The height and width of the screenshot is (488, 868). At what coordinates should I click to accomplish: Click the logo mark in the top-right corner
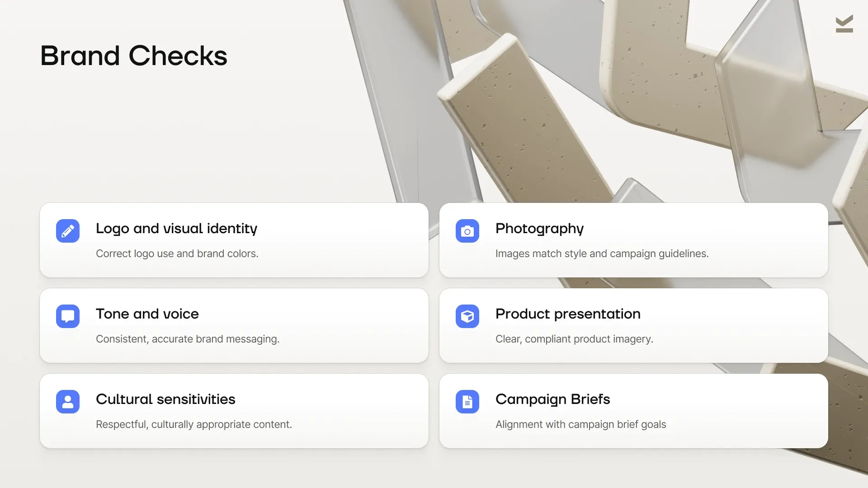(844, 23)
